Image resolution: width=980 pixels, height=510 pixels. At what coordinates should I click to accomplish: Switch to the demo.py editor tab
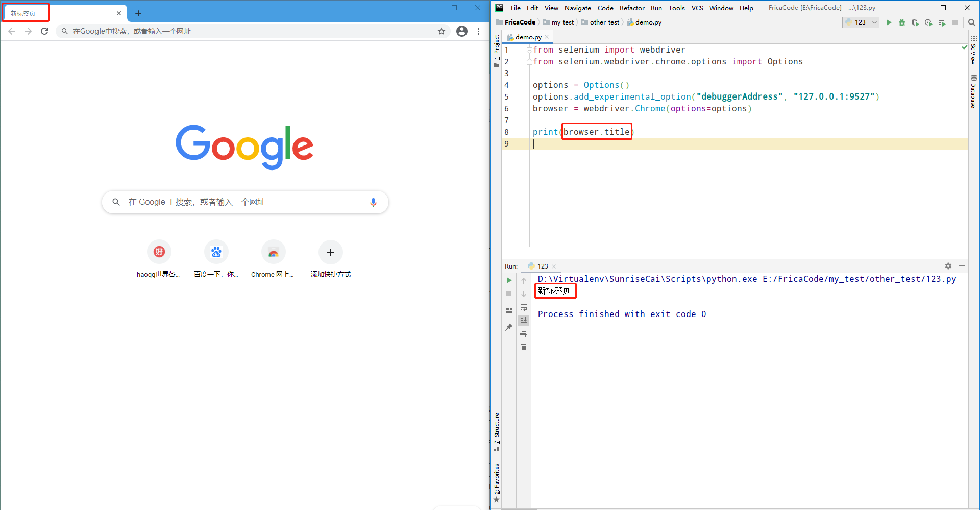click(528, 37)
